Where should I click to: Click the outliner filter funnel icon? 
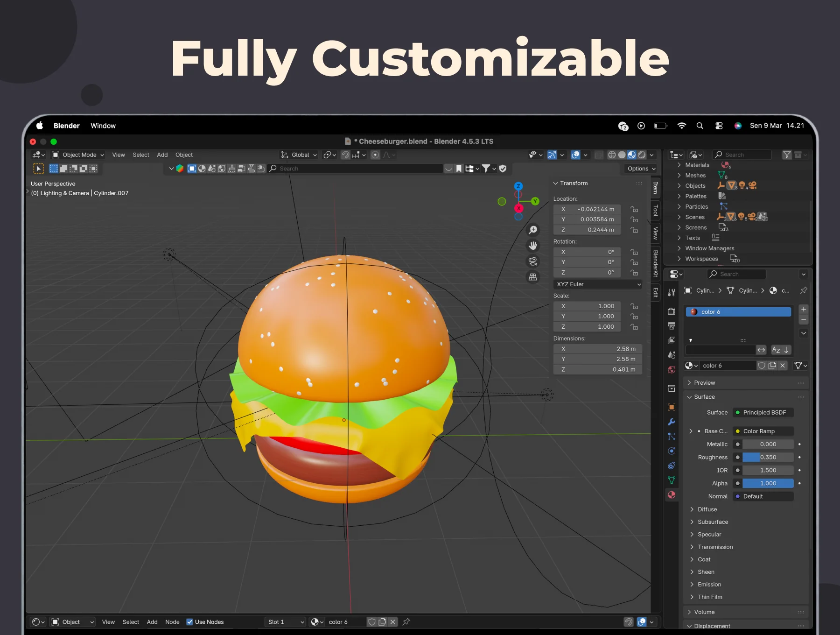point(787,155)
